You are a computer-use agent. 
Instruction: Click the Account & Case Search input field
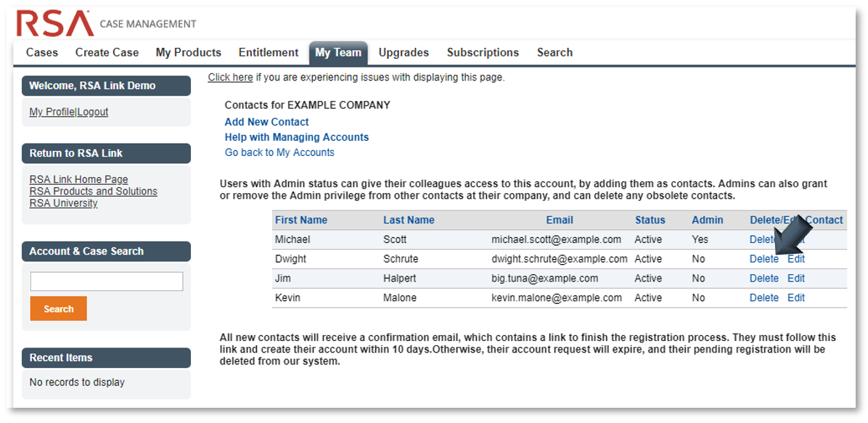click(106, 282)
